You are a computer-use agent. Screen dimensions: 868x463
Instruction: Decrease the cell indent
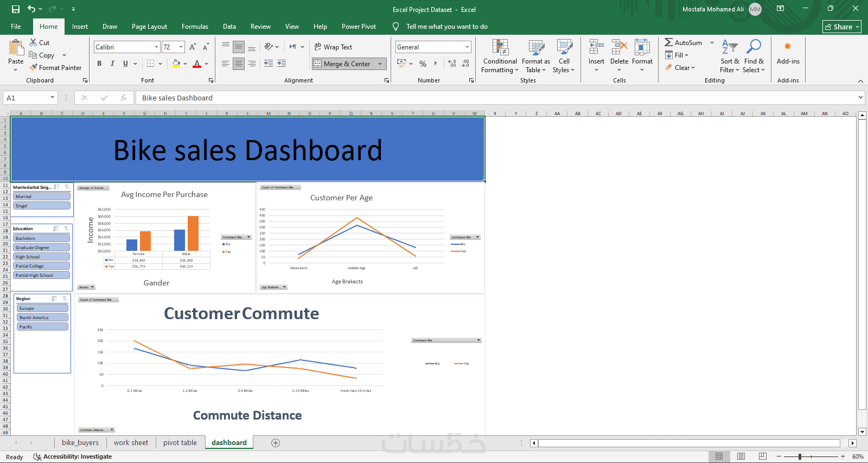pyautogui.click(x=269, y=64)
